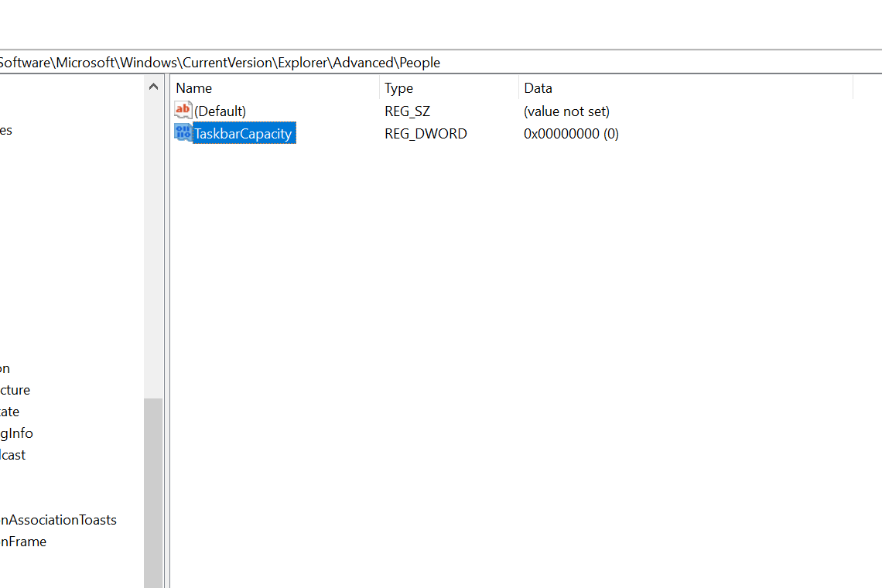The width and height of the screenshot is (882, 588).
Task: Click the data cell showing 0x00000000 (0)
Action: (x=571, y=133)
